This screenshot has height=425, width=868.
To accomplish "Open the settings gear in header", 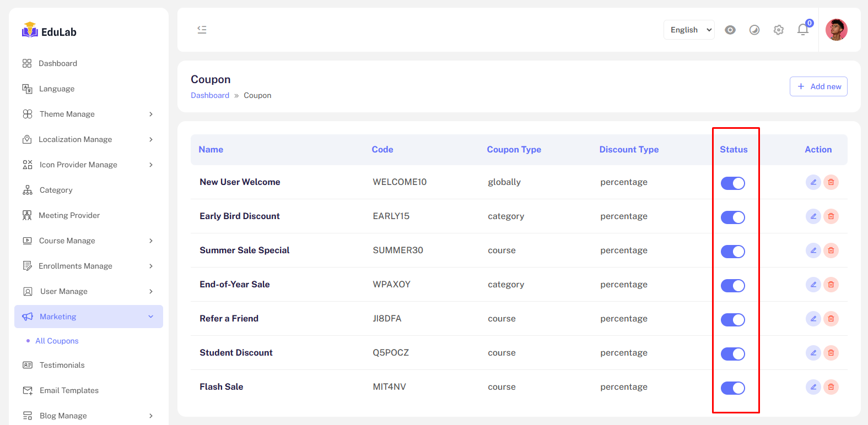I will 778,30.
